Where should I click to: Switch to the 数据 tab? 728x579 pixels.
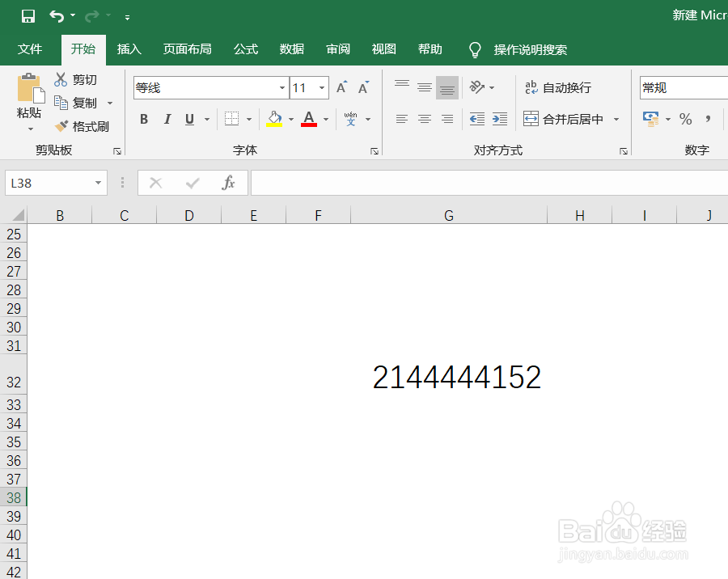(x=291, y=49)
